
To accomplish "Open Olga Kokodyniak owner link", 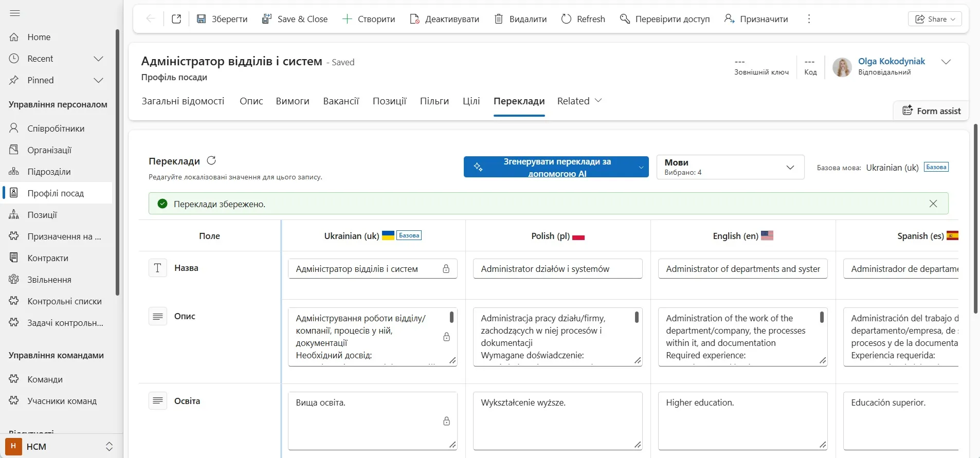I will [892, 61].
